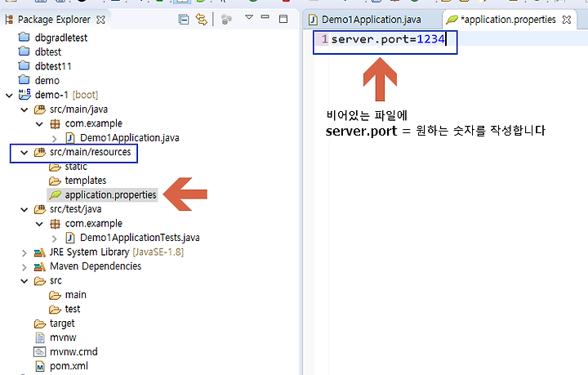The image size is (588, 375).
Task: Select the Package Explorer view tab
Action: (54, 20)
